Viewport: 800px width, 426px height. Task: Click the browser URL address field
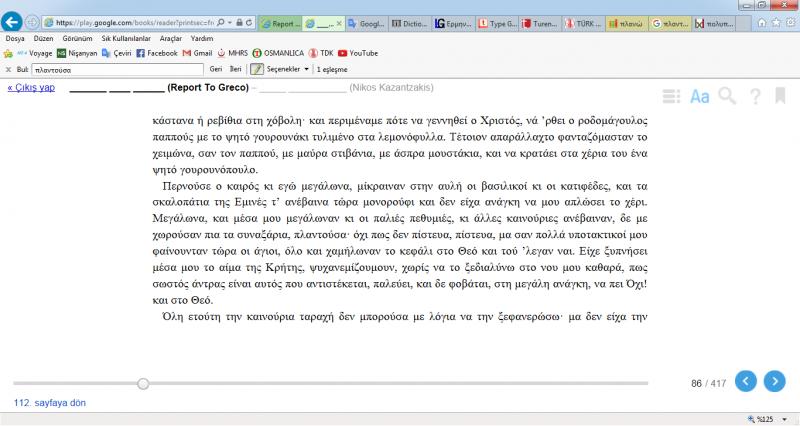point(135,23)
